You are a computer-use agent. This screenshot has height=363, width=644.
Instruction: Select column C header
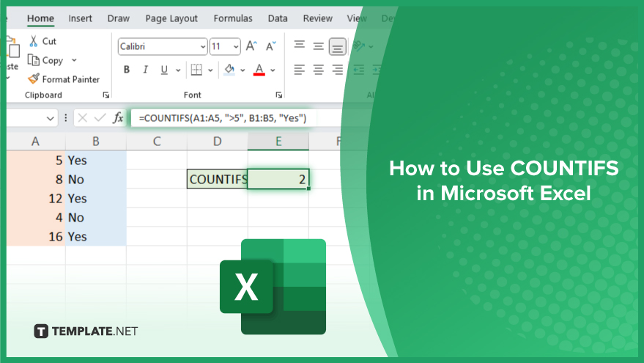coord(157,142)
